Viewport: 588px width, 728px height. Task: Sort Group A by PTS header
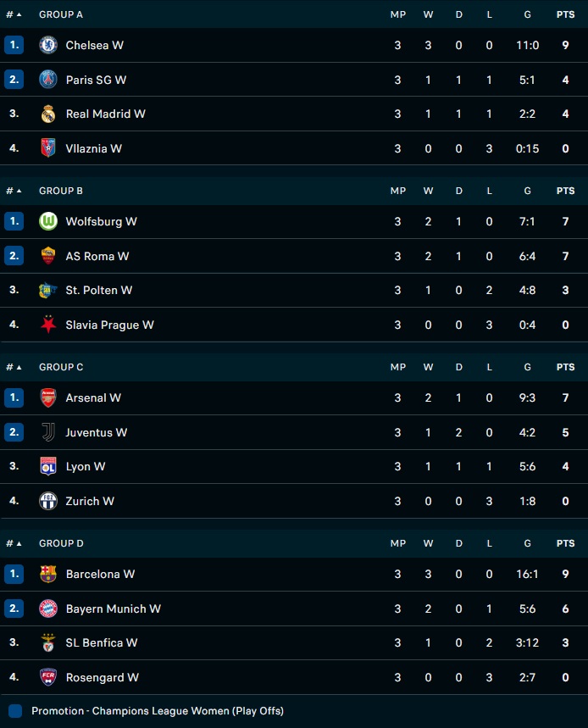[565, 14]
